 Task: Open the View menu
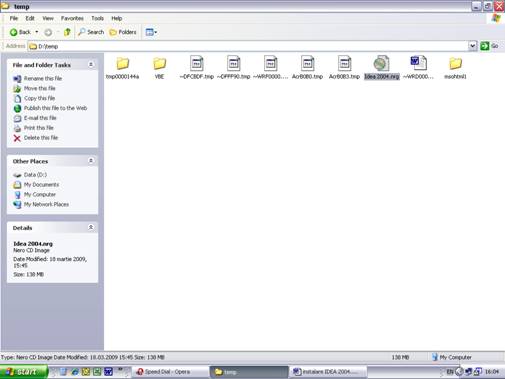pos(48,18)
